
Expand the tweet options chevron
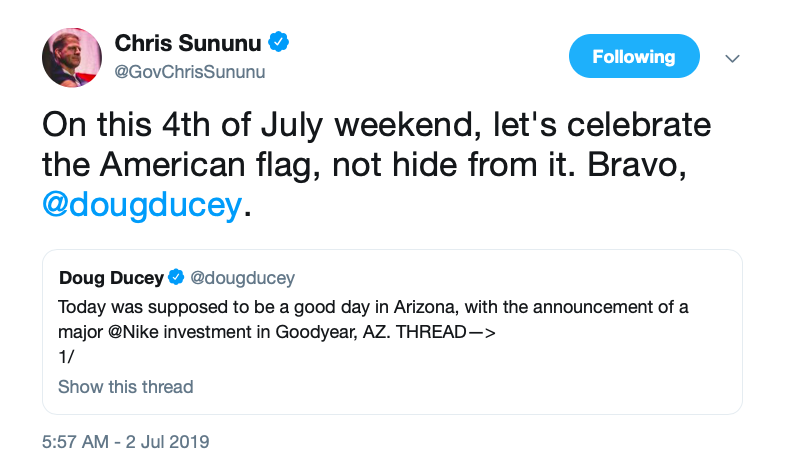click(732, 58)
